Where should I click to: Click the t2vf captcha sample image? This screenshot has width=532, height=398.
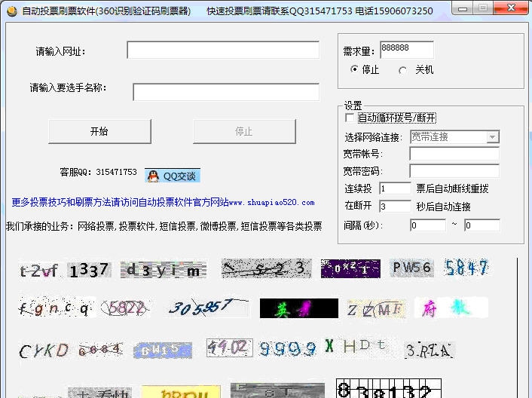tap(39, 271)
